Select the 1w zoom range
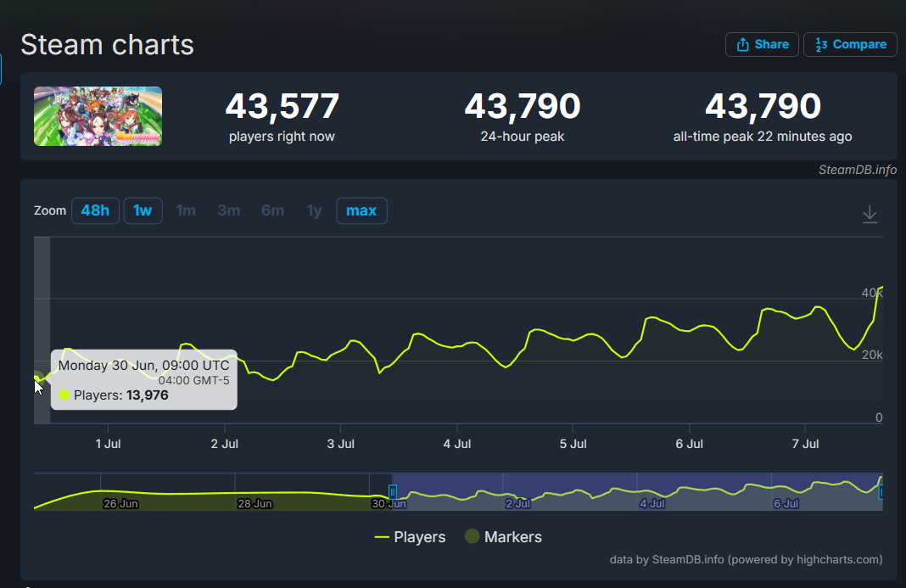 tap(143, 210)
